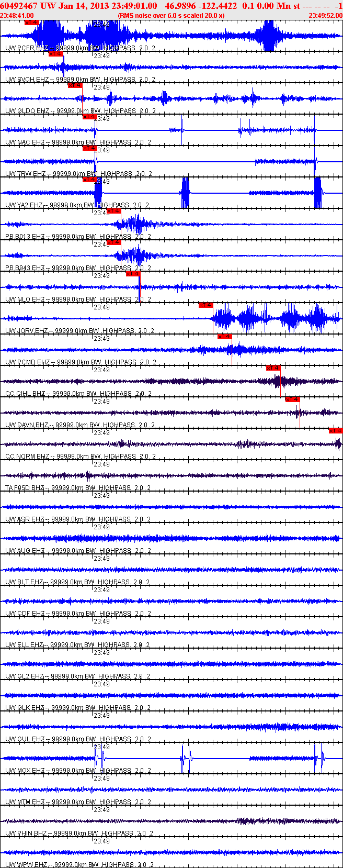Click the red pick marker on PCFR trace
Screen dimensions: 343x868
point(31,23)
